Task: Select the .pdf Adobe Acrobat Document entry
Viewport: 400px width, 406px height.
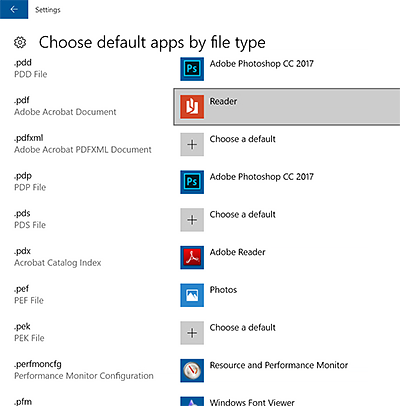Action: (x=65, y=106)
